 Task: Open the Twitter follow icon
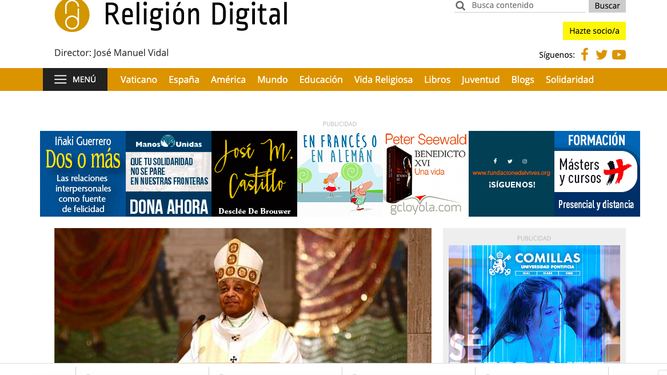(601, 54)
